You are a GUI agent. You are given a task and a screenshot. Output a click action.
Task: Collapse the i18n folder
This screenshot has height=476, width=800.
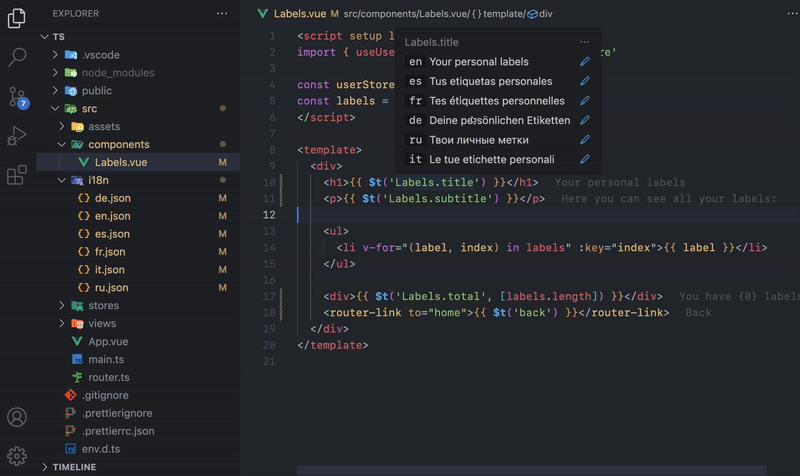[62, 180]
